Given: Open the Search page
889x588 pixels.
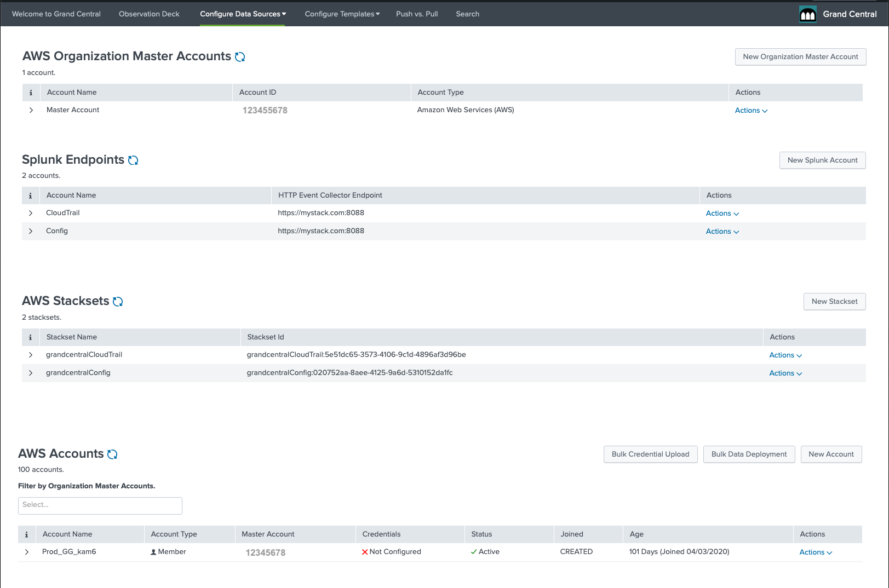Looking at the screenshot, I should click(467, 14).
